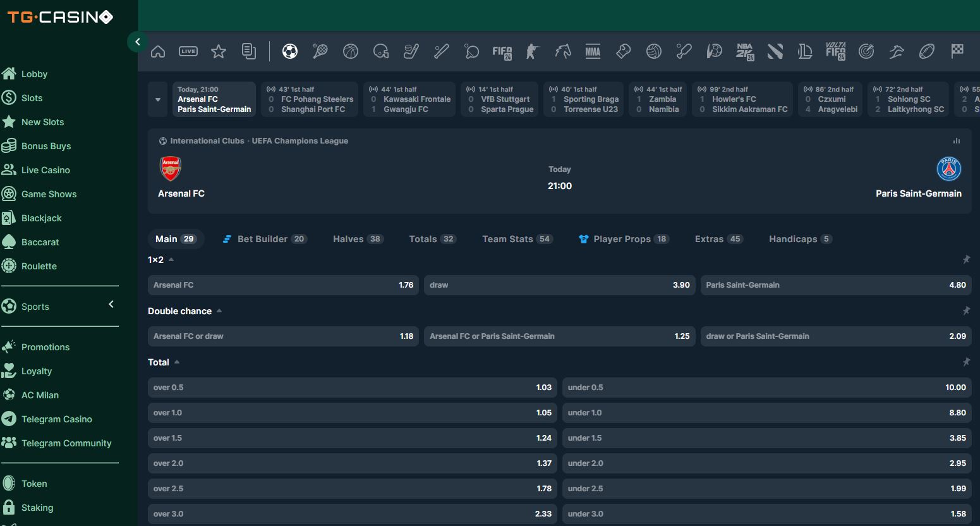Viewport: 980px width, 526px height.
Task: Select the darts target icon
Action: click(x=866, y=51)
